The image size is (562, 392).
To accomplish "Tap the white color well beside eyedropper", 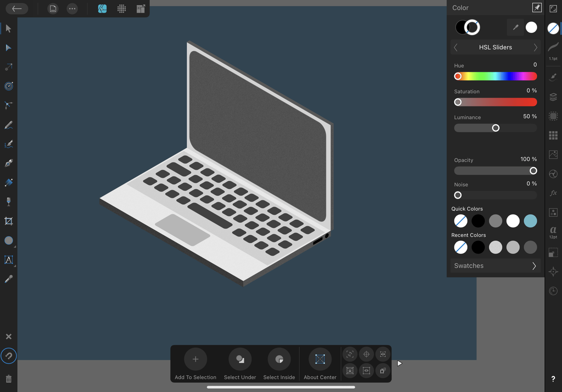I will tap(531, 27).
